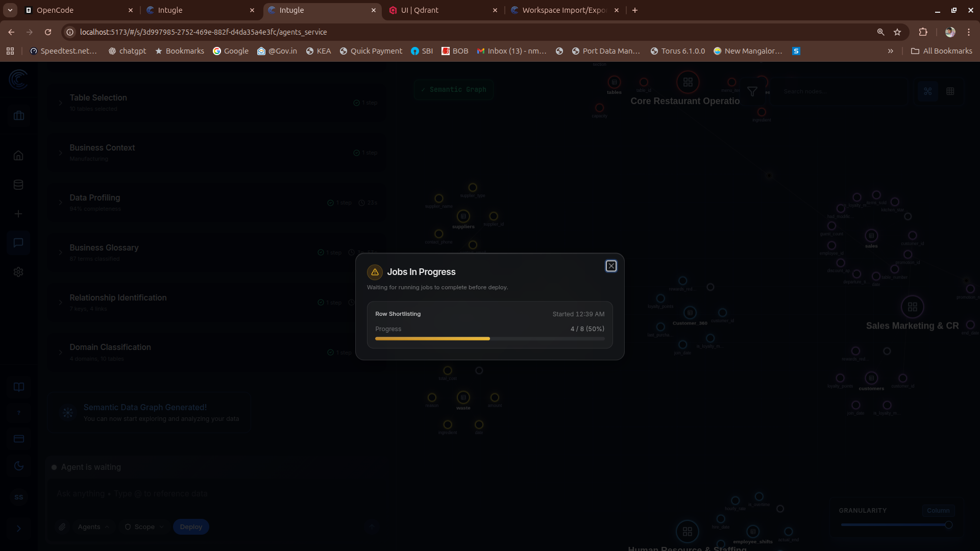Expand the Domain Classification step
Image resolution: width=980 pixels, height=551 pixels.
coord(60,353)
